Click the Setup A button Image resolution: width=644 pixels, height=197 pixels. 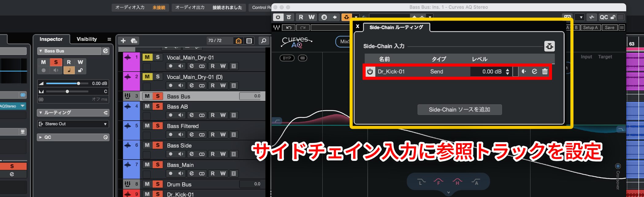590,28
